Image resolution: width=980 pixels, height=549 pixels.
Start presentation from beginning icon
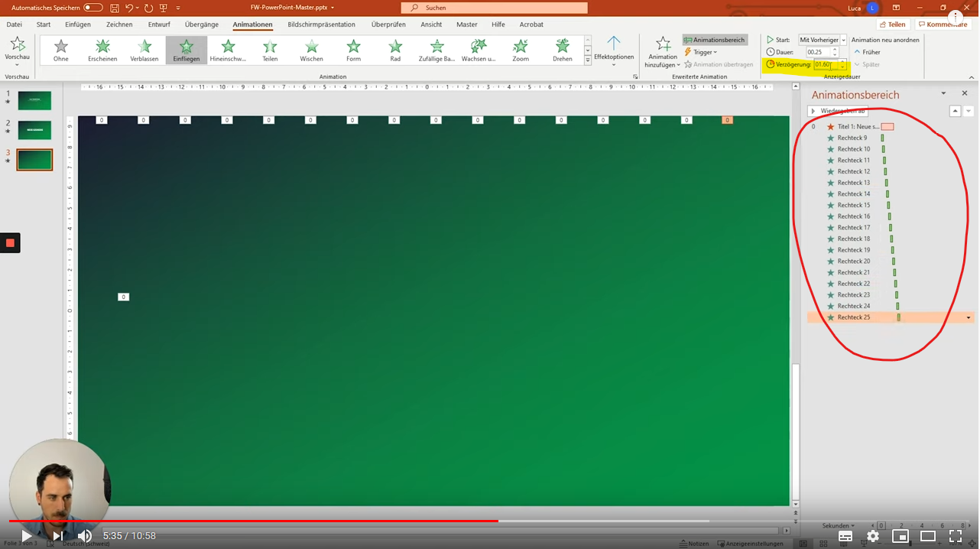(163, 8)
